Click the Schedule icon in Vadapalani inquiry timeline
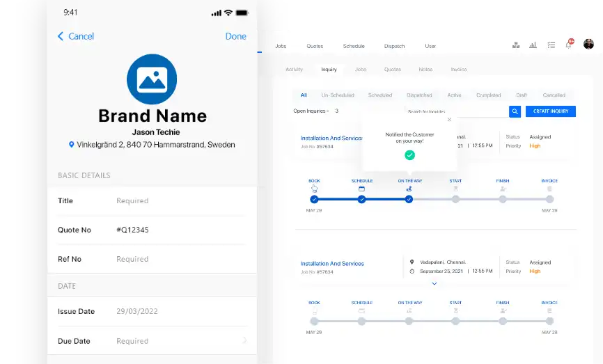 361,311
